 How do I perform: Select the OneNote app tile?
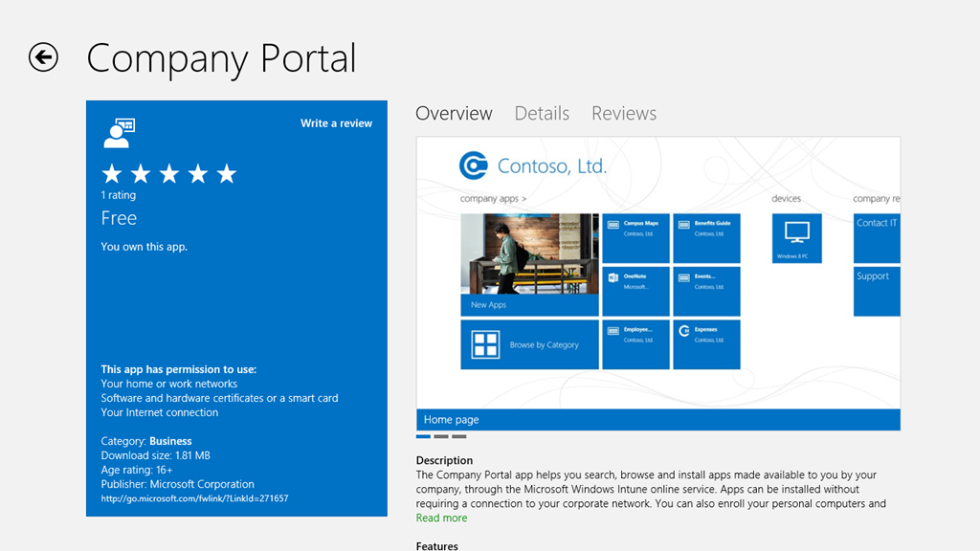[x=636, y=291]
